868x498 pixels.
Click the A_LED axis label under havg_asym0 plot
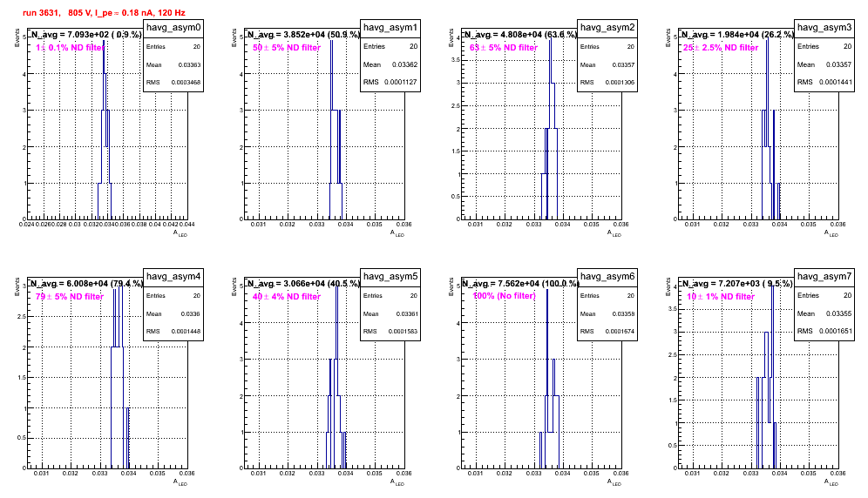pyautogui.click(x=180, y=233)
